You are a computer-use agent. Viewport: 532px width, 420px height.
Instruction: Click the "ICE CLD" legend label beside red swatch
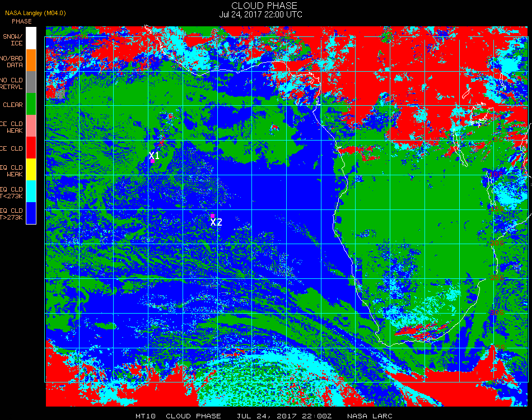click(x=11, y=148)
